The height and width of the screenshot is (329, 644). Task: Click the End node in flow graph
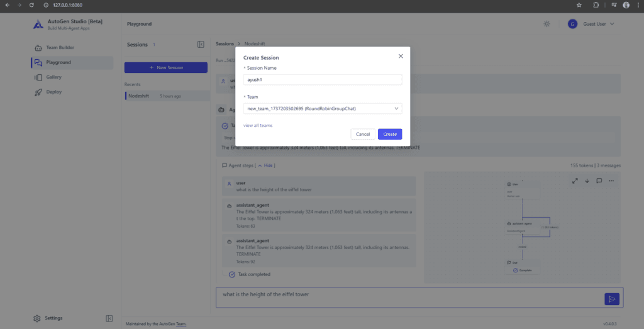click(x=522, y=267)
